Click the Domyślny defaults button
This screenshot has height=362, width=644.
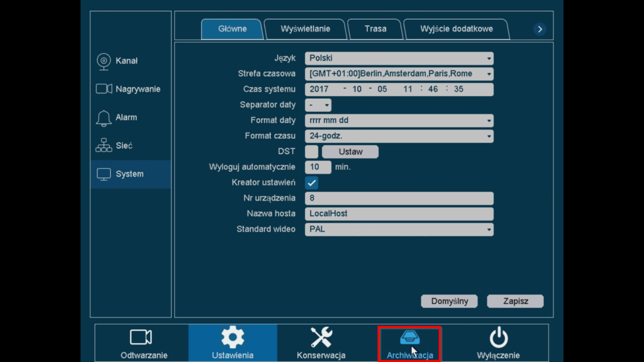point(449,301)
